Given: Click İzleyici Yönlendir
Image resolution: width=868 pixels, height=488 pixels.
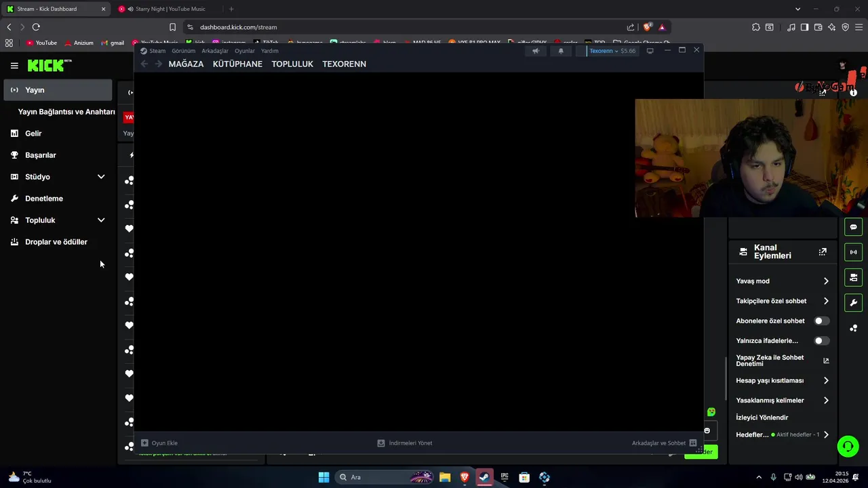Looking at the screenshot, I should [x=762, y=418].
